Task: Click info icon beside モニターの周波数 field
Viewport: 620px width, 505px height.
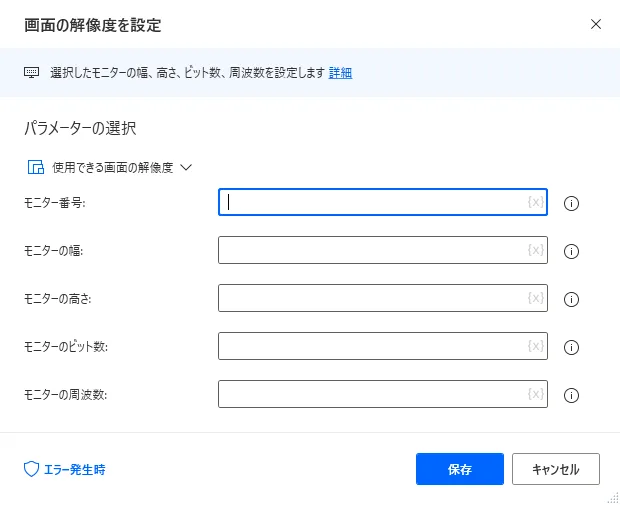Action: (x=572, y=395)
